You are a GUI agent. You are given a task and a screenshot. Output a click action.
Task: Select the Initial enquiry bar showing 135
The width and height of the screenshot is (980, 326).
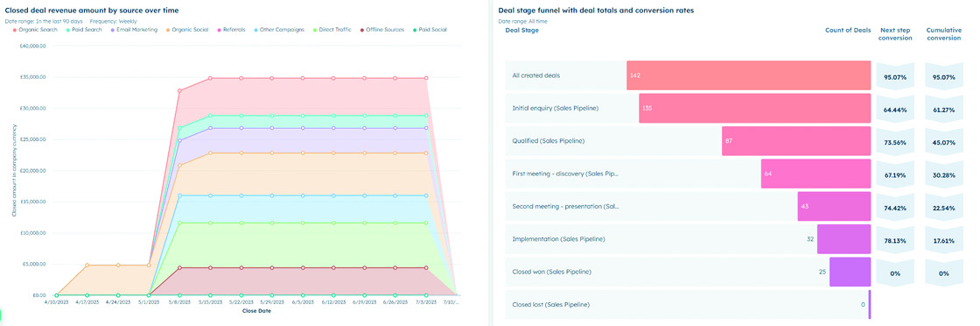coord(754,109)
